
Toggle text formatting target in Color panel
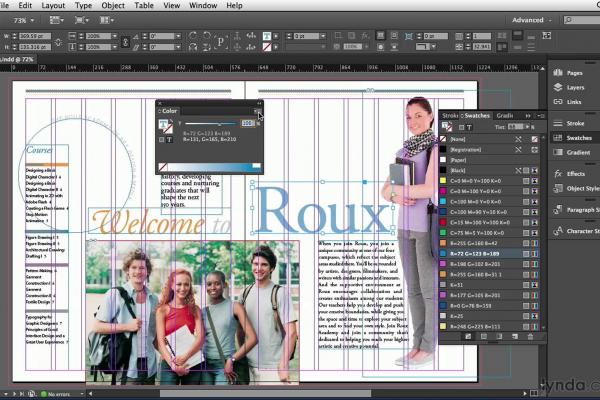[170, 140]
